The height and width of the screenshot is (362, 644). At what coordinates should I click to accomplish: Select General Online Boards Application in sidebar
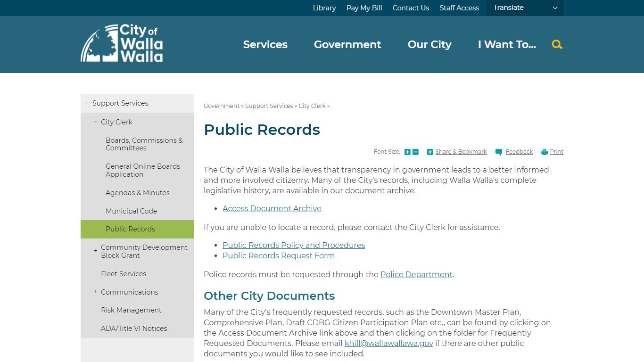pos(143,170)
